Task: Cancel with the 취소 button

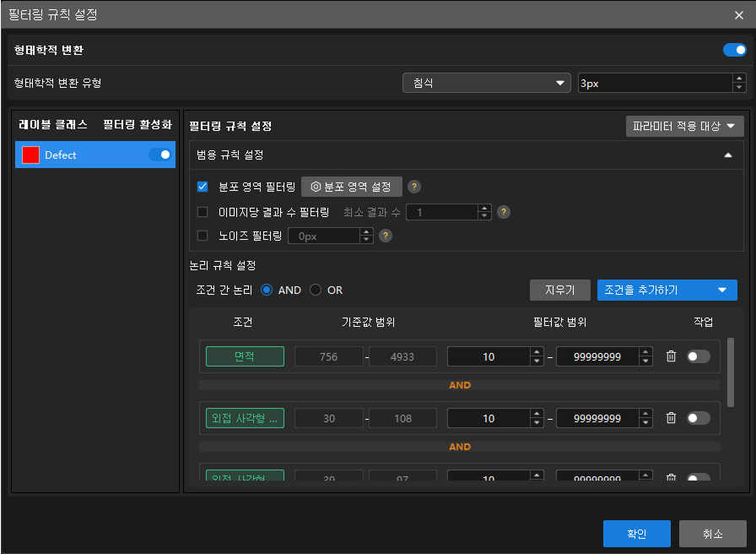Action: [713, 534]
